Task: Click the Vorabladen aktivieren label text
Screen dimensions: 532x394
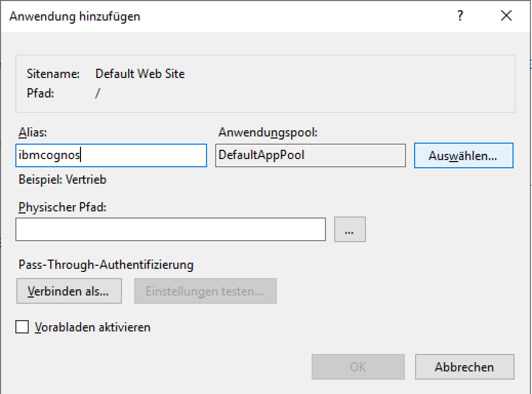Action: pyautogui.click(x=93, y=327)
